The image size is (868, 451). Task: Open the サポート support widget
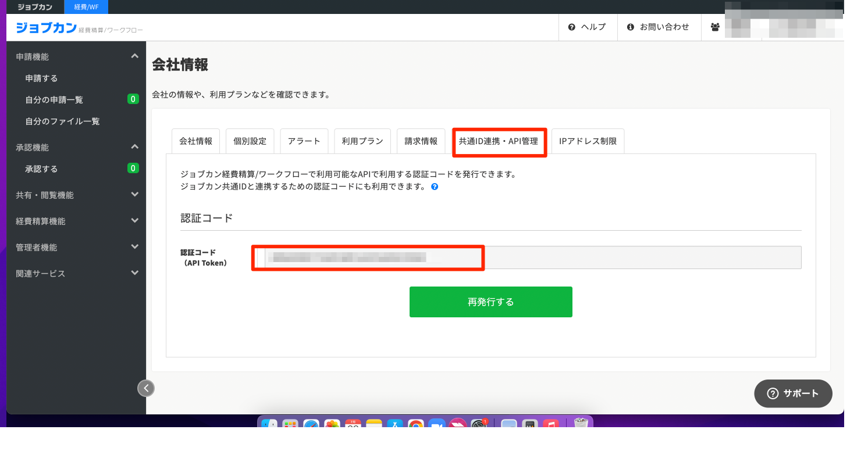(793, 393)
